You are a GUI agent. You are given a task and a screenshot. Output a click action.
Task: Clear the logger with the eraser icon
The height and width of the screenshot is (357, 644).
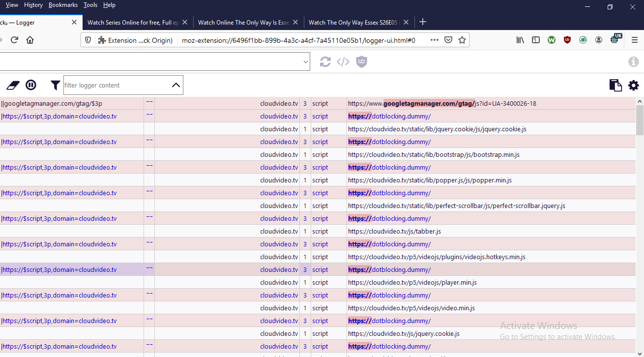click(12, 85)
